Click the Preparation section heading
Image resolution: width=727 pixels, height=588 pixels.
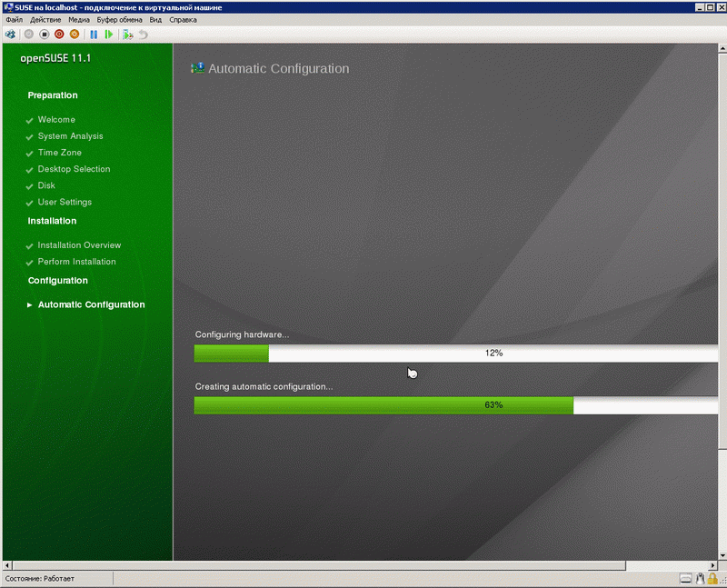tap(53, 95)
